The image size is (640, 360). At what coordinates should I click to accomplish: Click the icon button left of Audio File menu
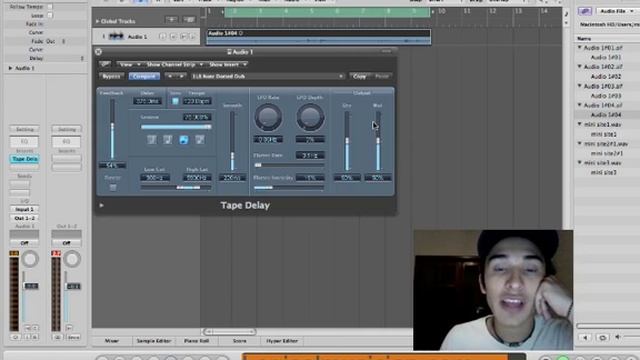[x=585, y=11]
